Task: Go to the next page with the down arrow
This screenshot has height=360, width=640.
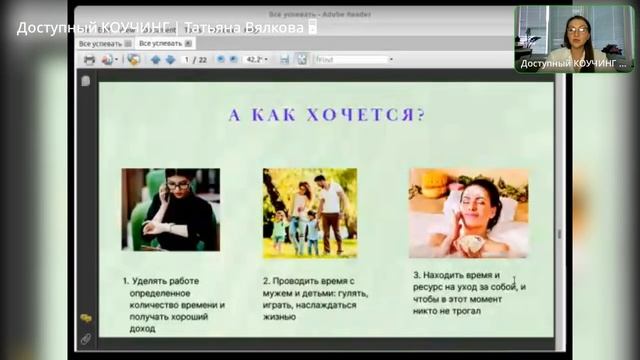Action: click(170, 60)
